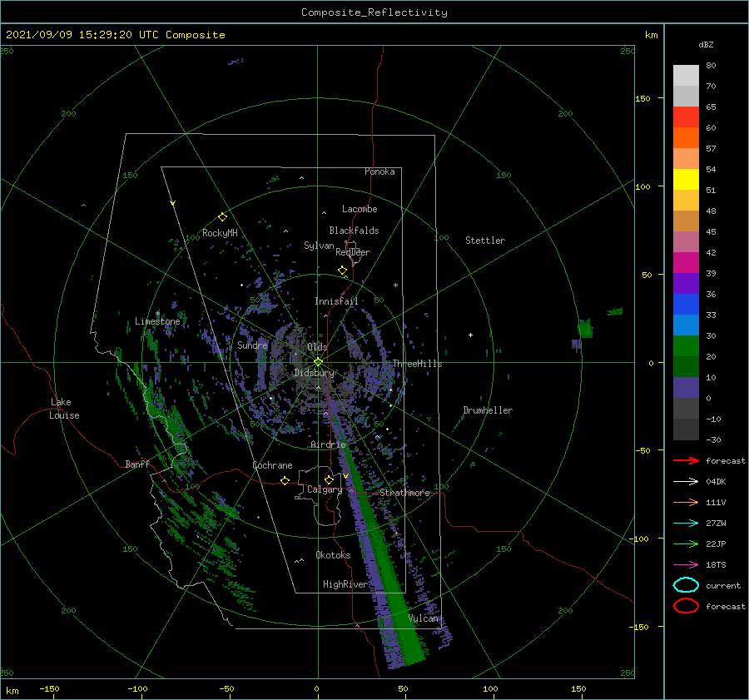The height and width of the screenshot is (700, 749).
Task: Click the Blackfalds city label
Action: coord(354,231)
